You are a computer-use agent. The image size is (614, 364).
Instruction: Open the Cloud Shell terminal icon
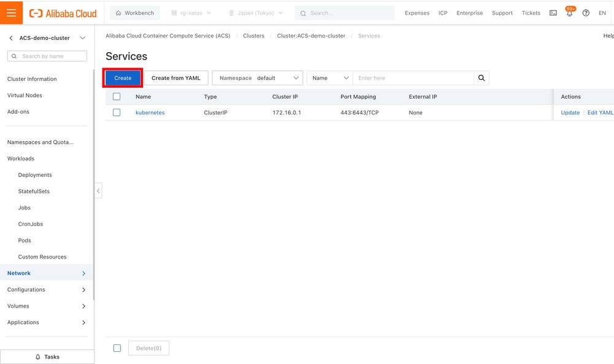(553, 13)
